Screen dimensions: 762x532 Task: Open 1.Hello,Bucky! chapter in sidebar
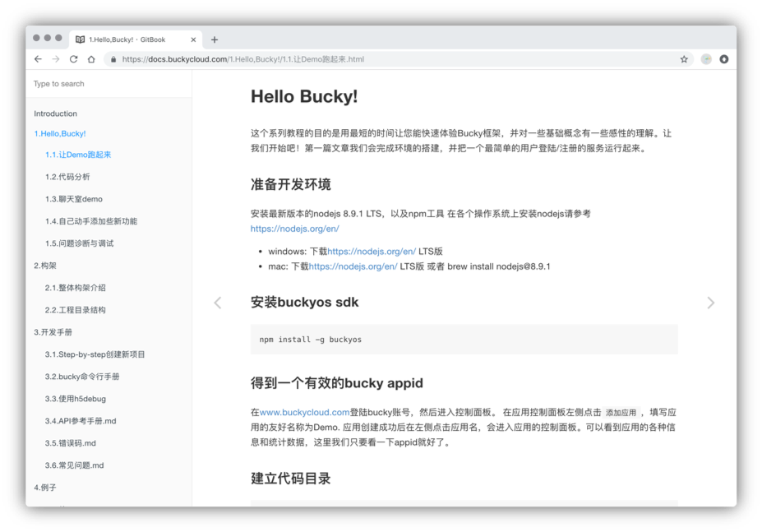point(60,134)
